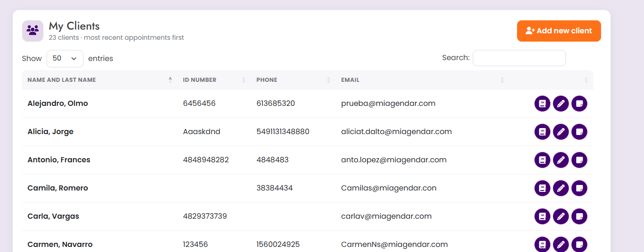Click ID number Aaaskdnd

[x=202, y=132]
